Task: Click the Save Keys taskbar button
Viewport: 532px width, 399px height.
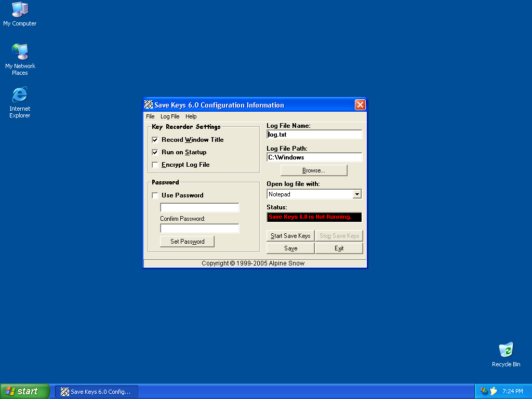Action: click(x=97, y=392)
